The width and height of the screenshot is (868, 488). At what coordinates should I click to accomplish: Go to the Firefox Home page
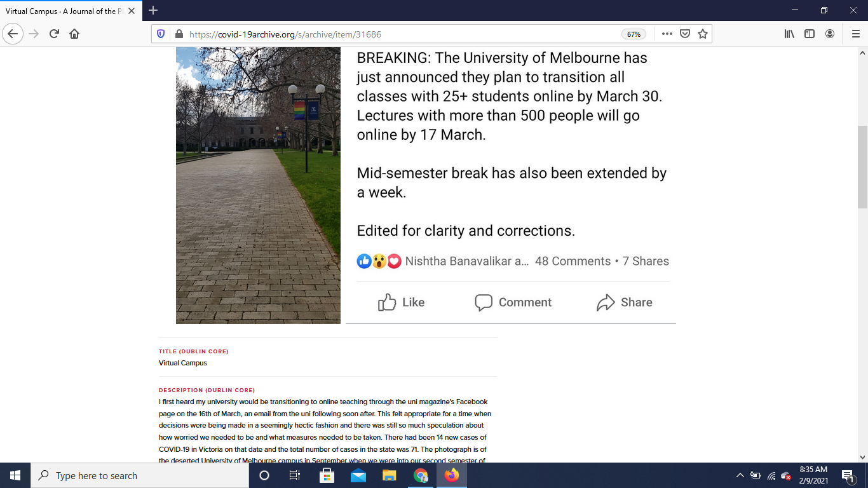(74, 34)
